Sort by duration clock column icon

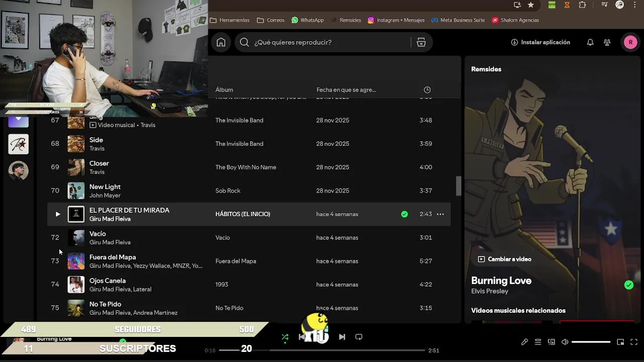tap(427, 90)
